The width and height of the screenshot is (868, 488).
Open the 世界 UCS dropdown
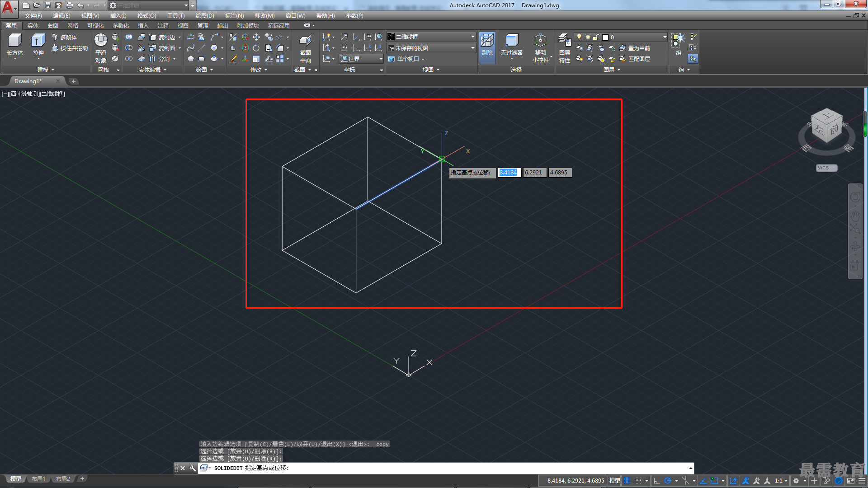[361, 59]
